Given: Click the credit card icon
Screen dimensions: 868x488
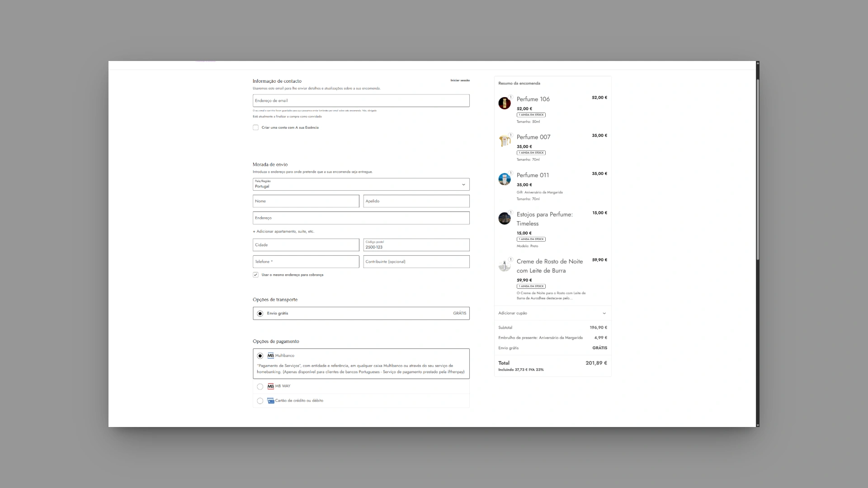Looking at the screenshot, I should [x=270, y=401].
